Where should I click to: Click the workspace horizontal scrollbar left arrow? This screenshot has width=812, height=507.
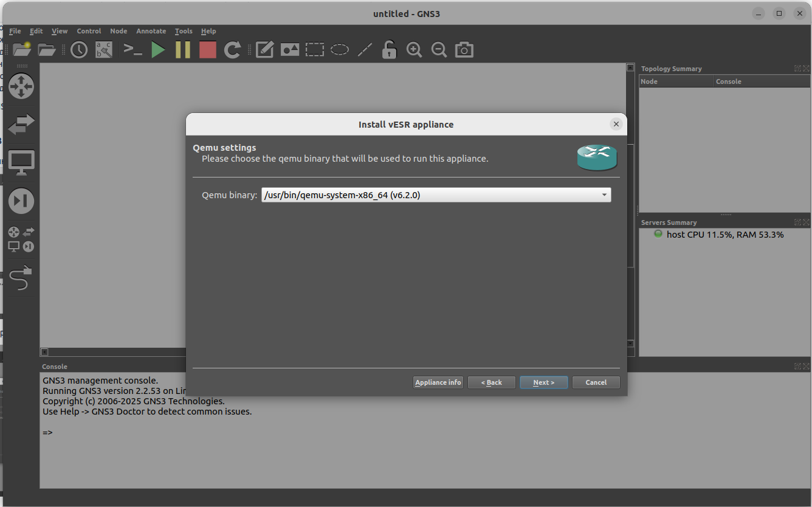(44, 352)
